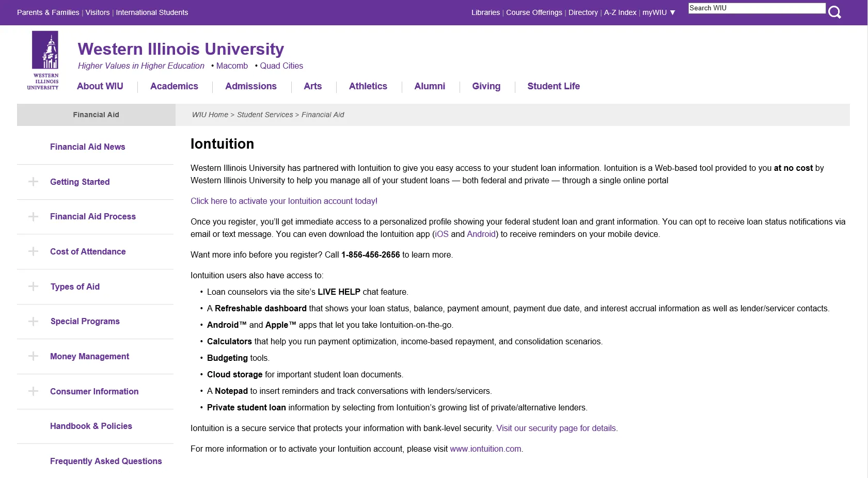
Task: Click the search magnifier icon
Action: pos(834,12)
